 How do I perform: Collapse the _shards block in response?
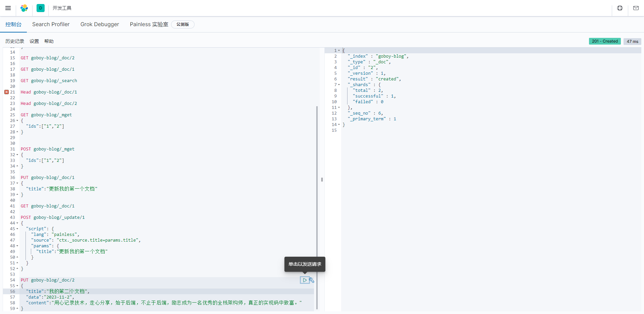pyautogui.click(x=339, y=85)
